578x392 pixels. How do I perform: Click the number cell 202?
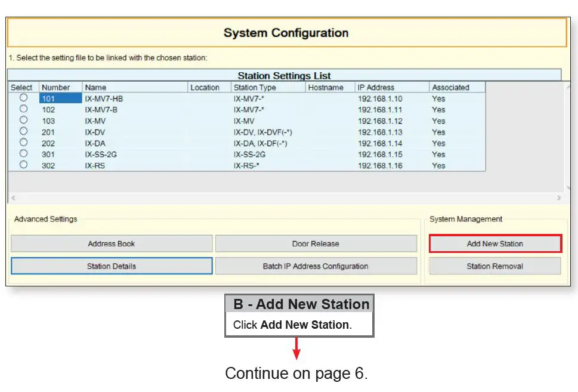(x=48, y=143)
